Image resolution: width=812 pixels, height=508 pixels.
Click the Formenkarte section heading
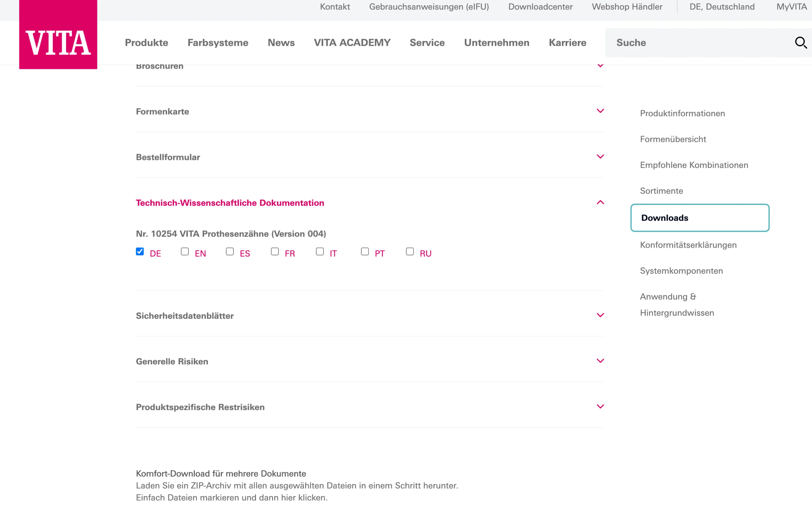[x=162, y=111]
